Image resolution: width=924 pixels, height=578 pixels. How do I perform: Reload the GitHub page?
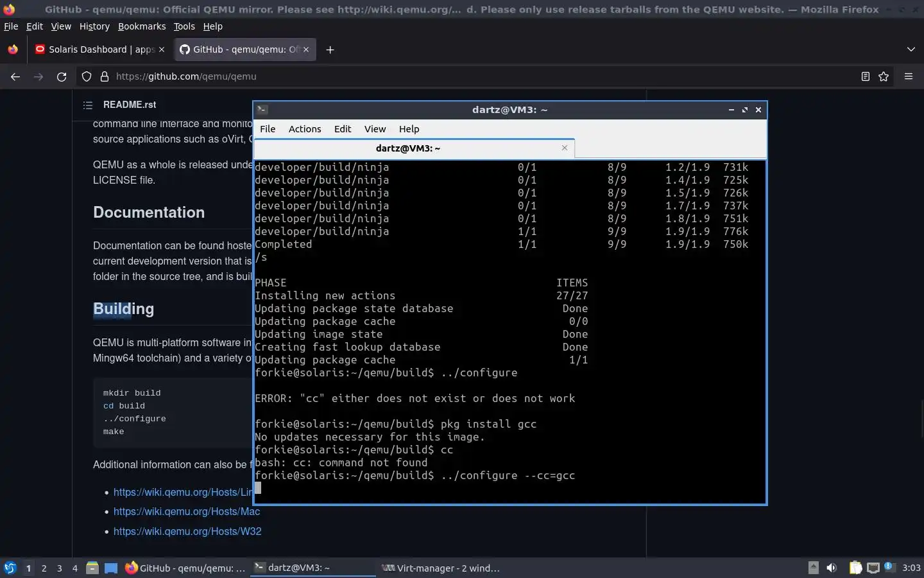(x=62, y=76)
